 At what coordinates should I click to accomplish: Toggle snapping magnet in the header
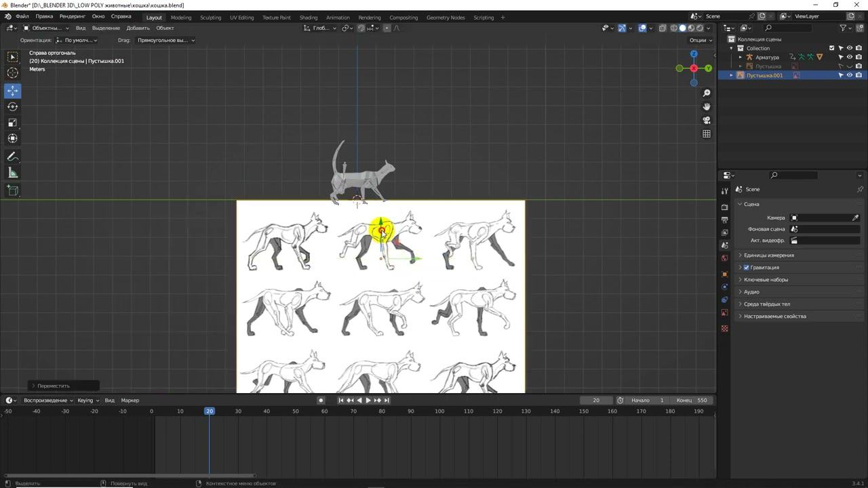(361, 28)
